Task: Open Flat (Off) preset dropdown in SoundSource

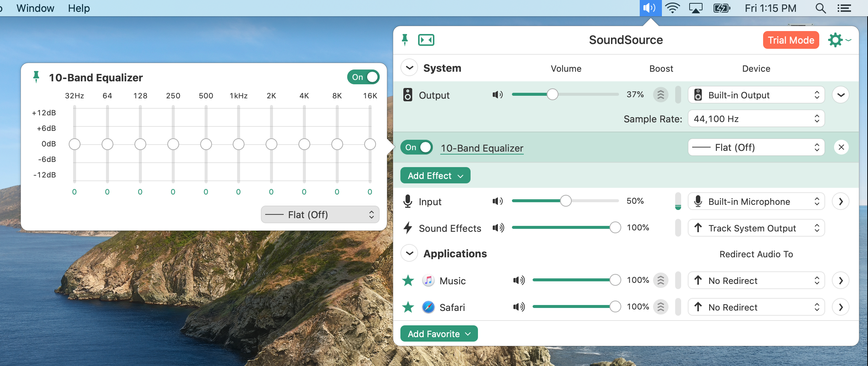Action: [x=756, y=148]
